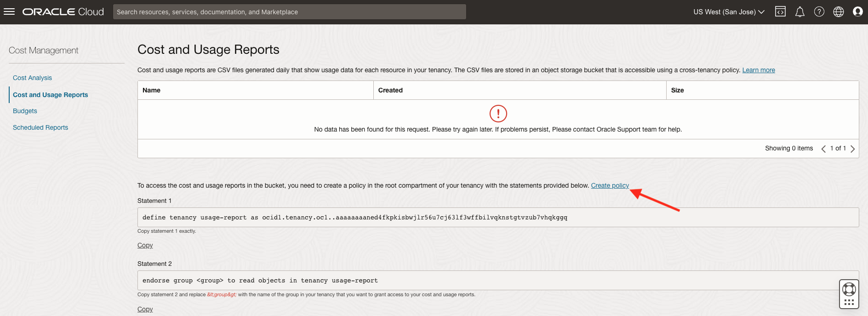Open the hamburger navigation menu
The width and height of the screenshot is (868, 316).
click(9, 12)
